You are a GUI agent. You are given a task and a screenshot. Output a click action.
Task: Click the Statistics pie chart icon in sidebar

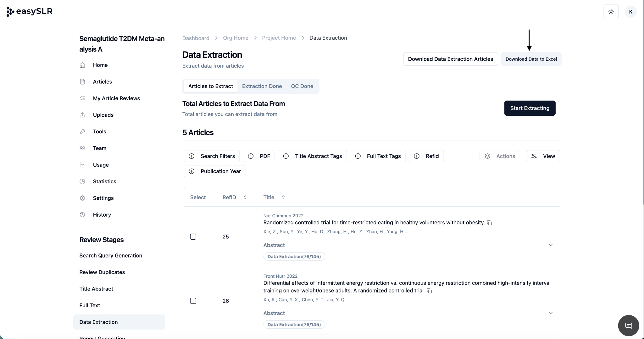pos(82,181)
